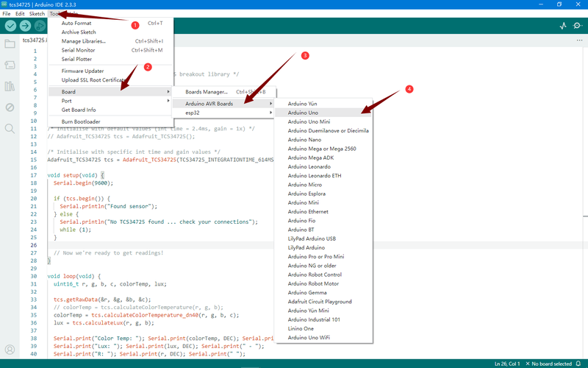This screenshot has width=588, height=368.
Task: Select Get Board Info
Action: click(x=111, y=110)
